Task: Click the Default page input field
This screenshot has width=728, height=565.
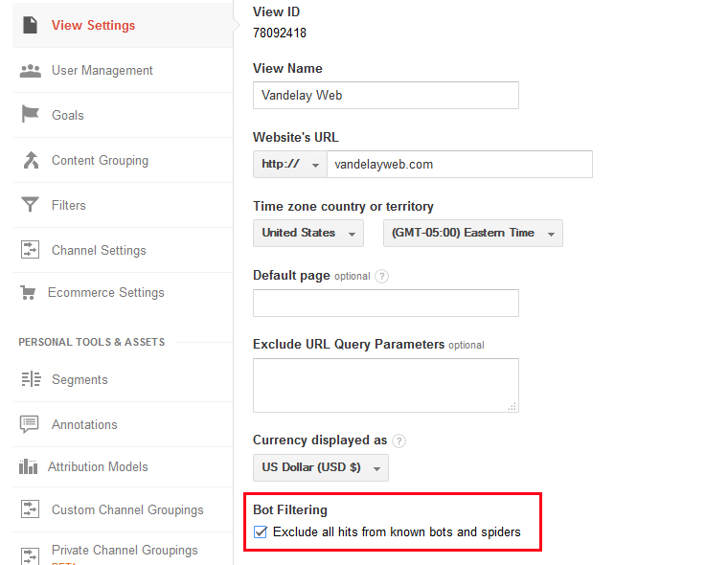Action: [386, 304]
